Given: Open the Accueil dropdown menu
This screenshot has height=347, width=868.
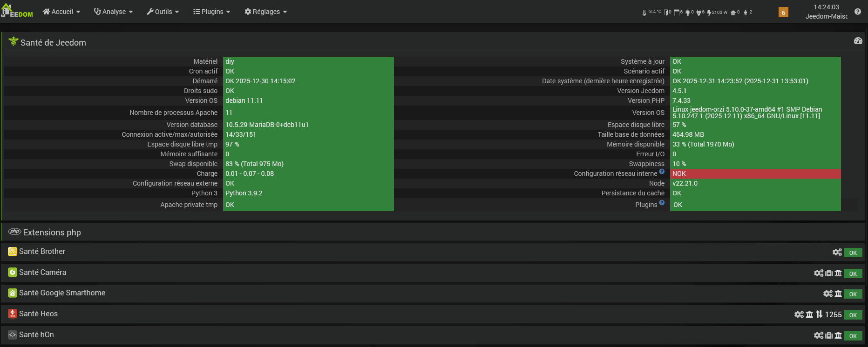Looking at the screenshot, I should 61,12.
